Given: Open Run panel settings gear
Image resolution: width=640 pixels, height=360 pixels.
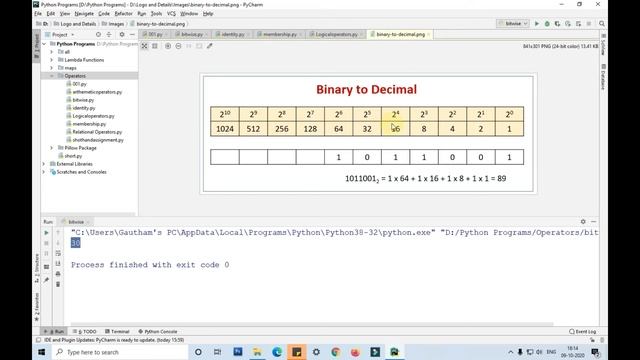Looking at the screenshot, I should pyautogui.click(x=583, y=221).
